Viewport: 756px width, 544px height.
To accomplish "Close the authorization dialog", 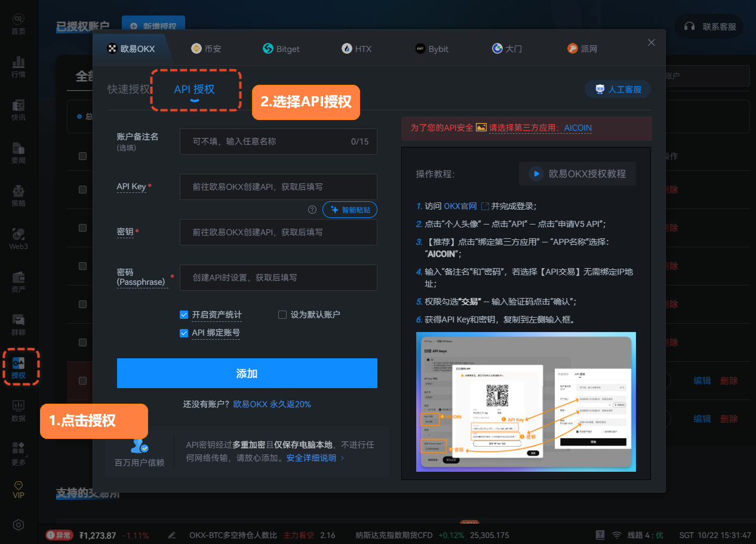I will 651,42.
